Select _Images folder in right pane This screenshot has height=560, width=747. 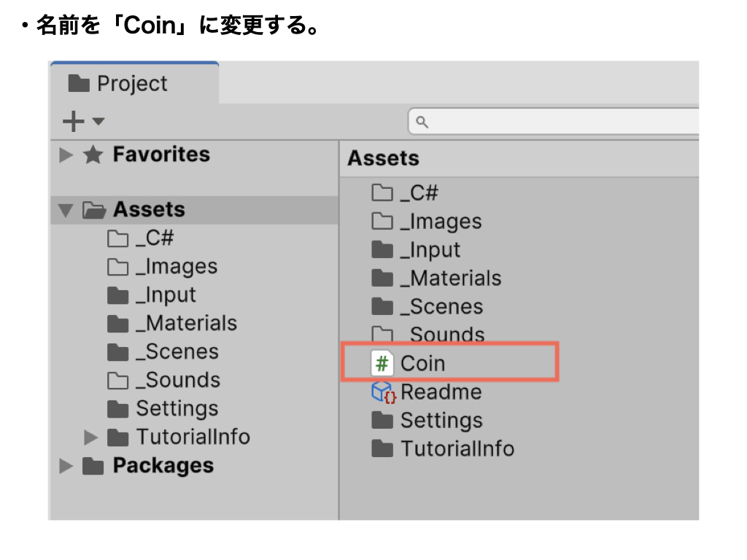pyautogui.click(x=441, y=222)
